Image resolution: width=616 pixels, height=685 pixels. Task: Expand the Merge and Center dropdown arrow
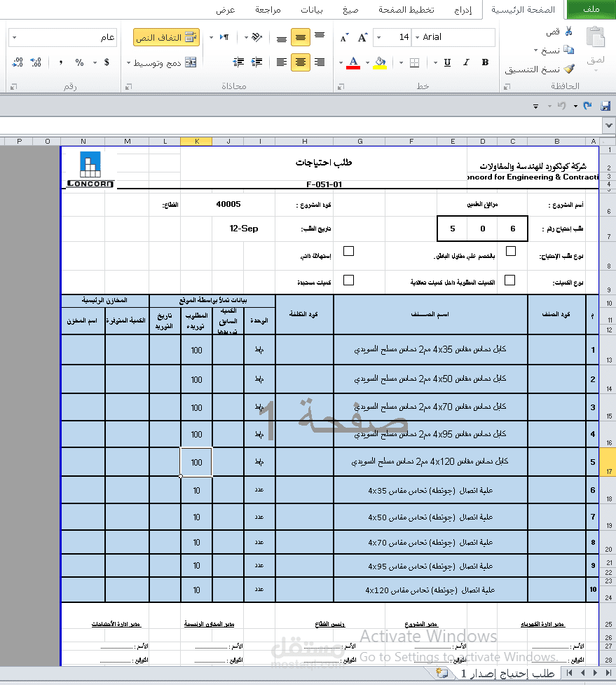[128, 62]
